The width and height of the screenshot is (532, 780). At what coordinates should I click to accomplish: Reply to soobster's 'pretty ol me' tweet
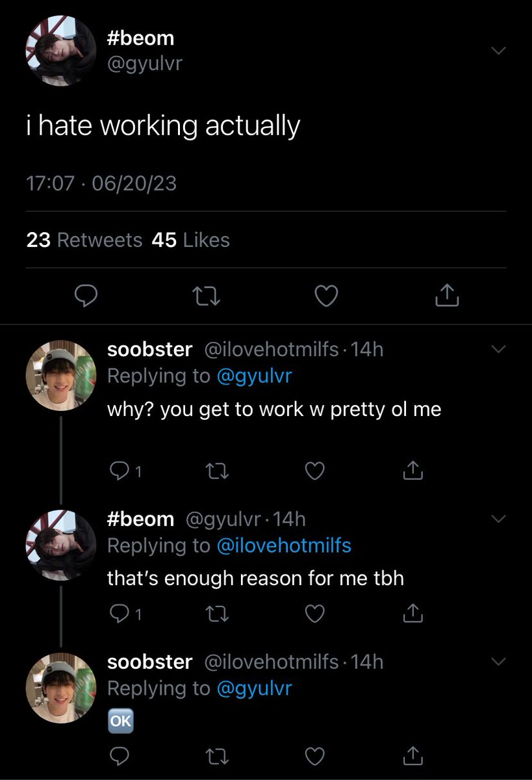coord(124,471)
